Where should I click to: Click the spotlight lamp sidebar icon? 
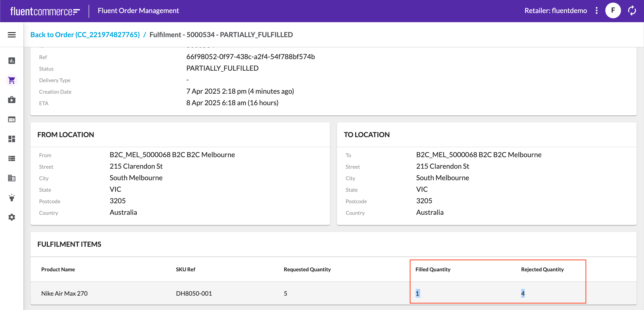[x=12, y=198]
